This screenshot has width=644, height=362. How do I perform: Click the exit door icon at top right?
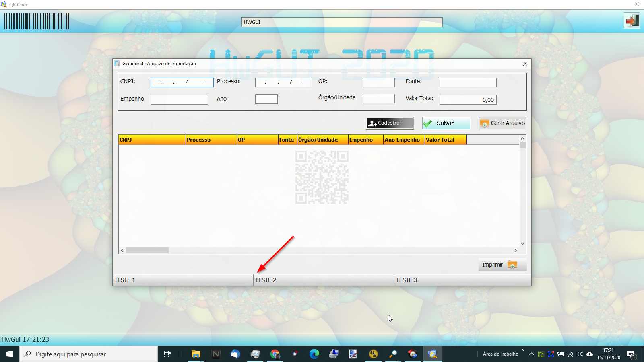click(x=632, y=21)
